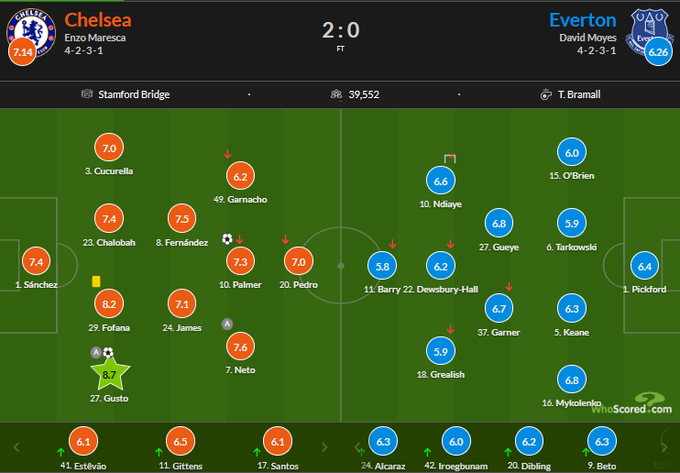
Task: Click Gusto's star man-of-the-match rating
Action: 110,376
